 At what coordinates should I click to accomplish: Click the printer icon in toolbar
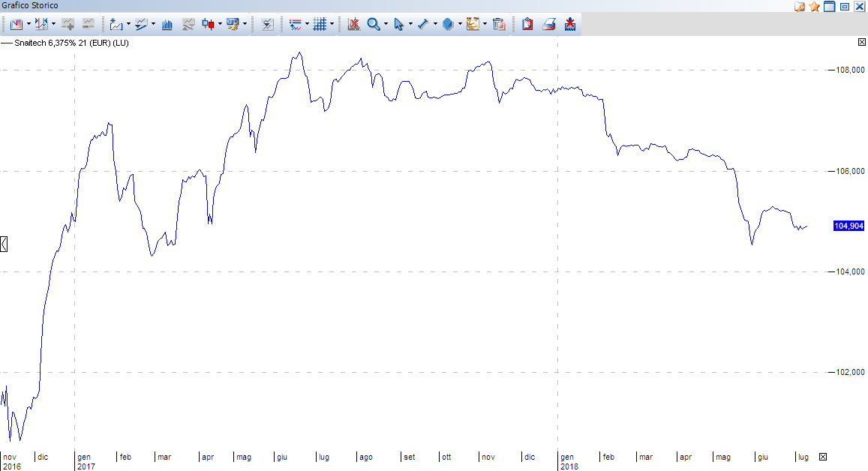(x=549, y=24)
